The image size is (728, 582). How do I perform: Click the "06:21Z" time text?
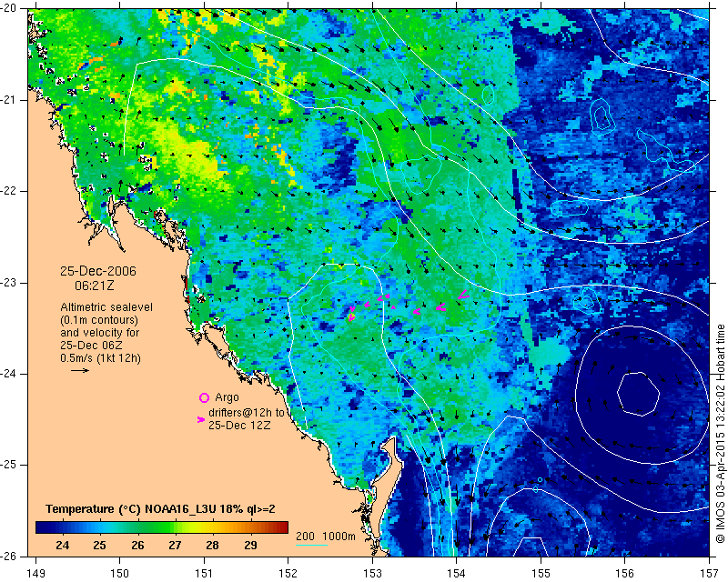(x=95, y=286)
